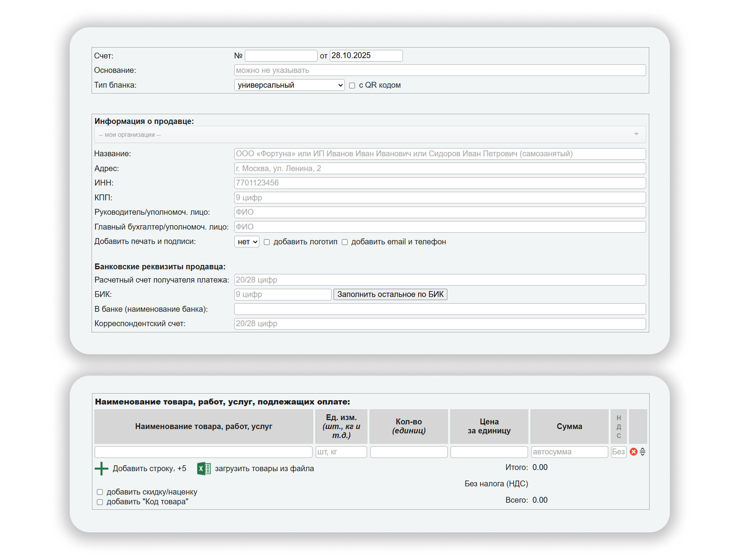
Task: Click the invoice date field
Action: (366, 56)
